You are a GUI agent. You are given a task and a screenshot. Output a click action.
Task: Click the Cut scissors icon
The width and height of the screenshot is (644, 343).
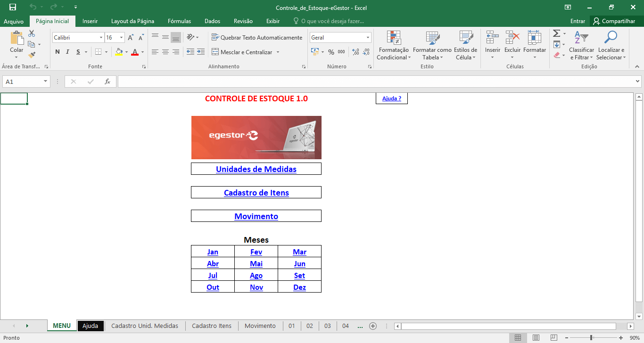pyautogui.click(x=32, y=33)
